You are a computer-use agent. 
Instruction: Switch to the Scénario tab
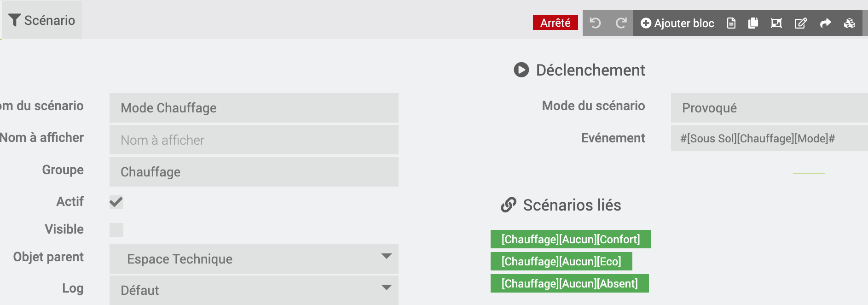tap(42, 20)
